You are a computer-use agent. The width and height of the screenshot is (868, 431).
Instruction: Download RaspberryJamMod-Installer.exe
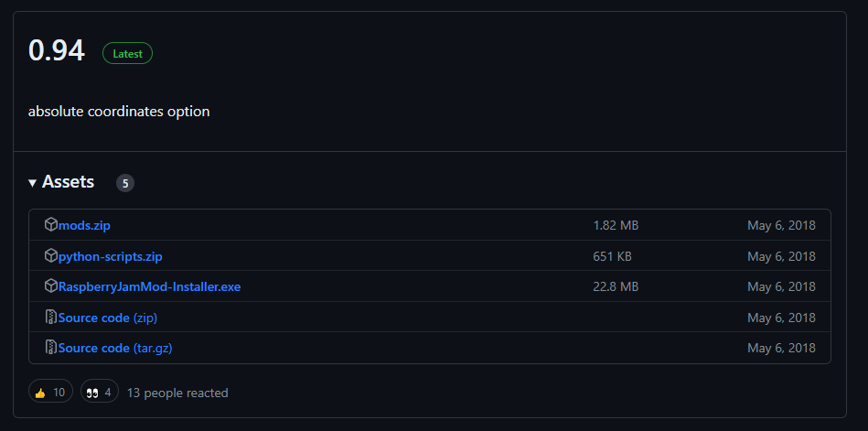tap(149, 287)
